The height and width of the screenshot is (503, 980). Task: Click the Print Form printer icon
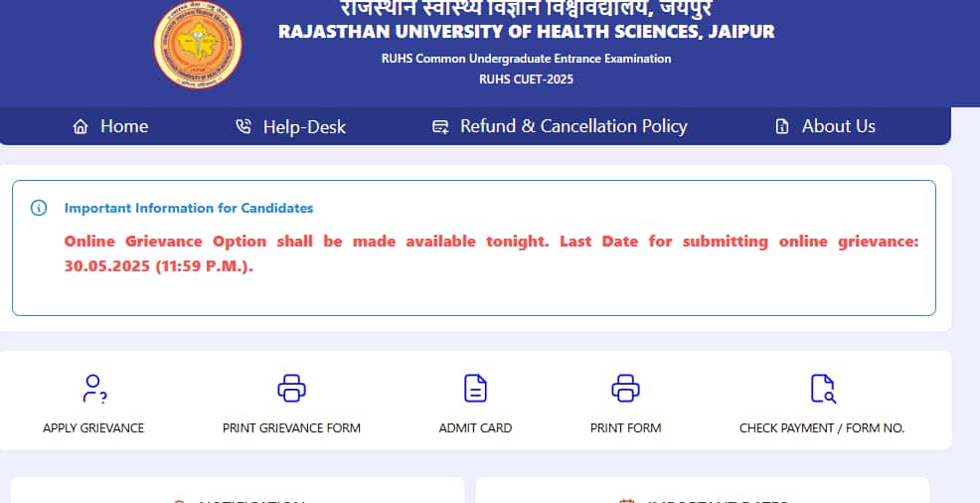[x=625, y=388]
